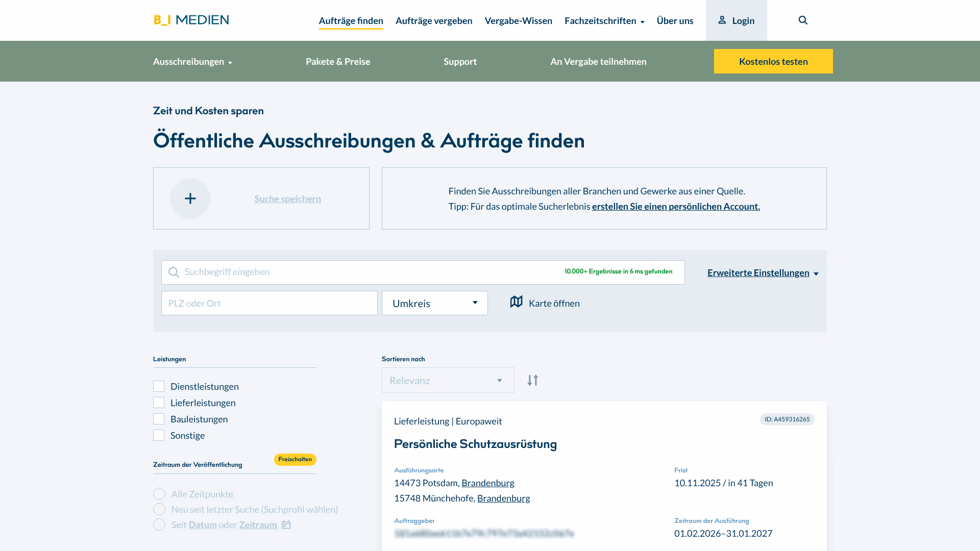Click the B_I MEDIEN logo

pos(191,20)
